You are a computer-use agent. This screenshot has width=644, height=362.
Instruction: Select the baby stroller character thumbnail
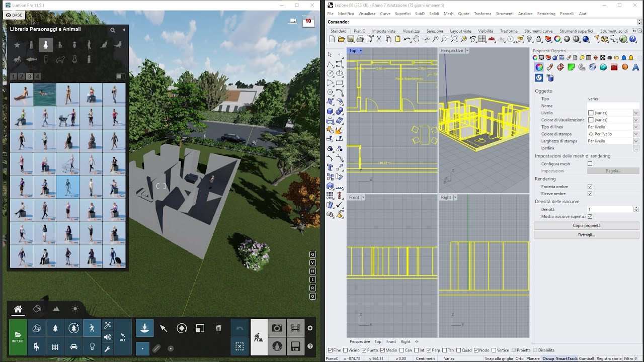pos(67,119)
